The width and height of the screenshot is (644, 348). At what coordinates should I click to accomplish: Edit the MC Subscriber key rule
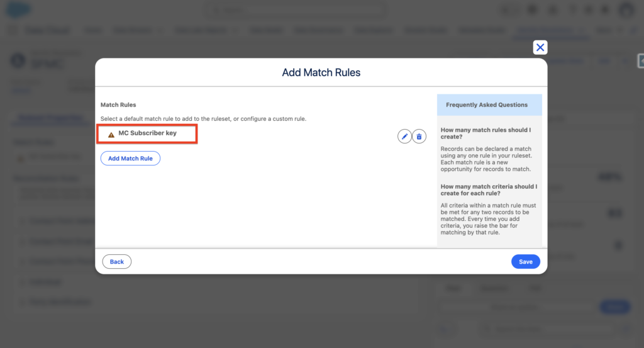(404, 137)
